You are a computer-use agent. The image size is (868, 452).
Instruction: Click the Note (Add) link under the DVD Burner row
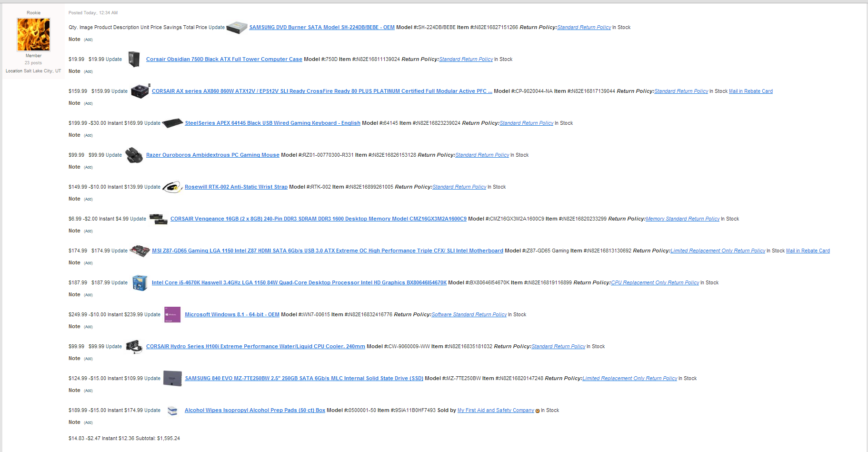(x=88, y=40)
